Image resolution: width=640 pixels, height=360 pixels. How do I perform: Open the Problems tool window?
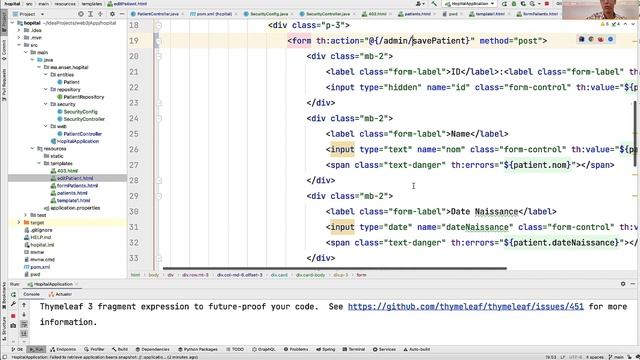coord(296,349)
